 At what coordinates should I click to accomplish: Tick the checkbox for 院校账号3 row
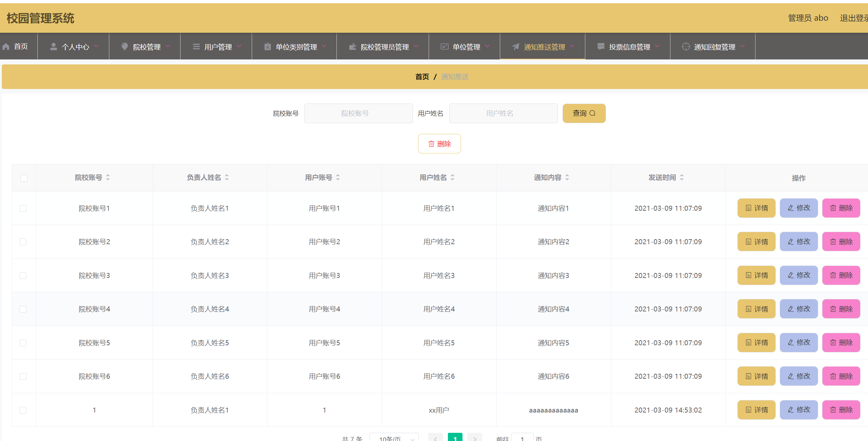[23, 275]
